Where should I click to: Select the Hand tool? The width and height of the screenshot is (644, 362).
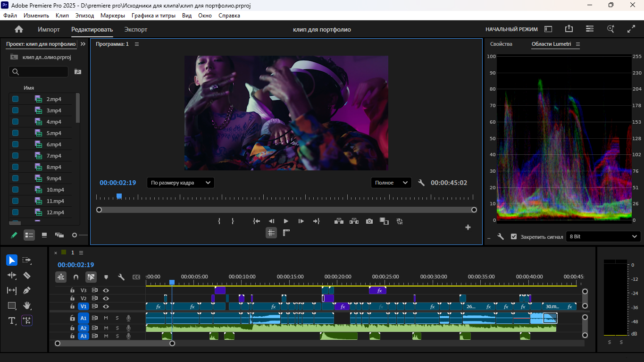27,305
